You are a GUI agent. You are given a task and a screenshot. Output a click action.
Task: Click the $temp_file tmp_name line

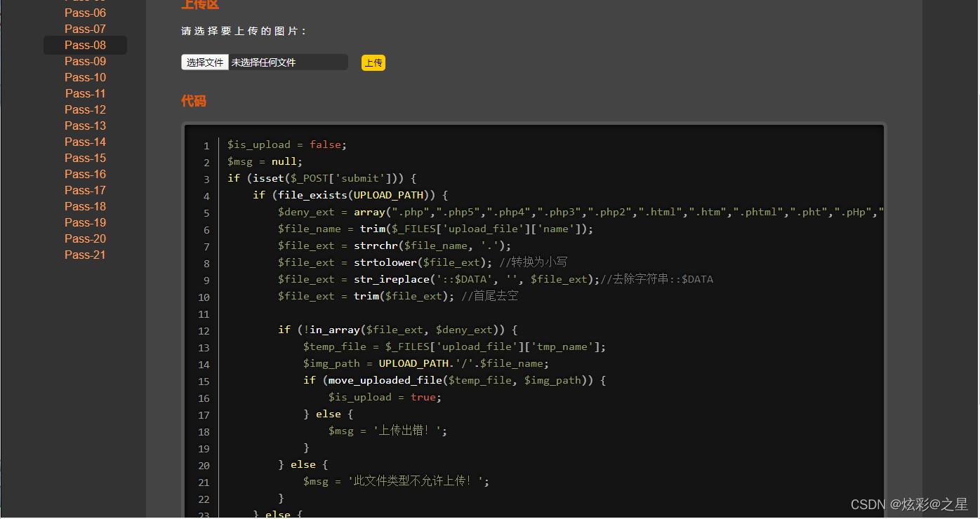pyautogui.click(x=454, y=346)
